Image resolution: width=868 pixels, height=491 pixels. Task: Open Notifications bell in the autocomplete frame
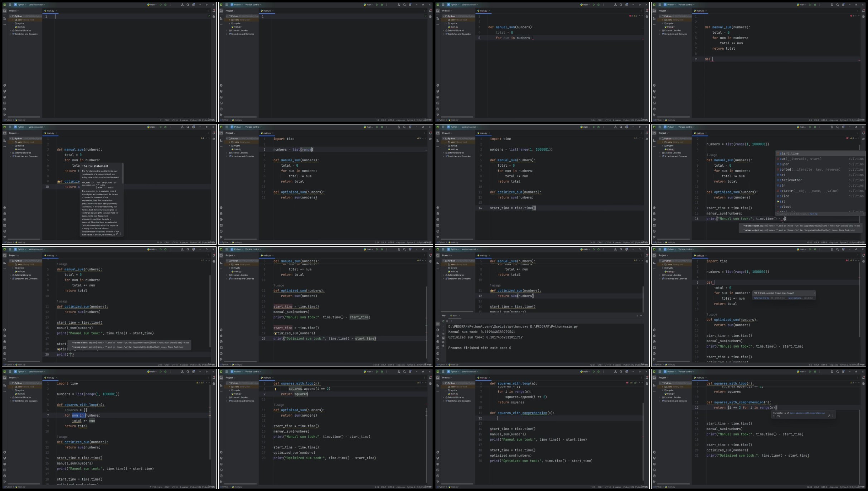coord(863,133)
